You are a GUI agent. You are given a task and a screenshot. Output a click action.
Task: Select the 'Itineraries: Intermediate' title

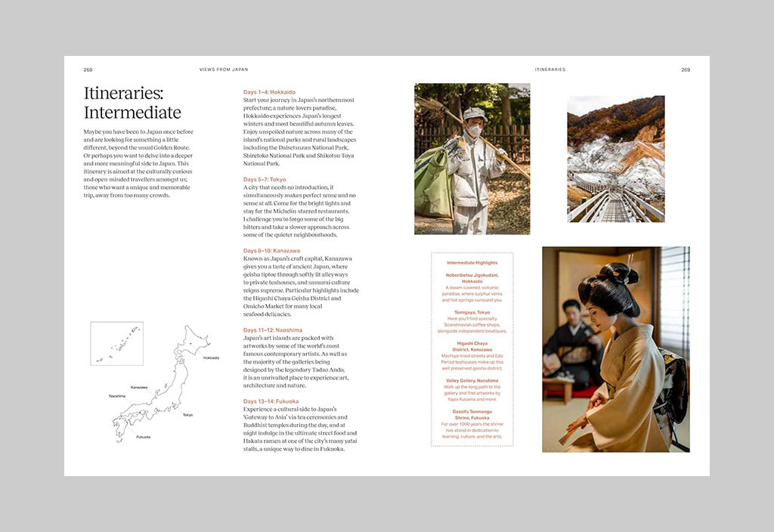133,101
